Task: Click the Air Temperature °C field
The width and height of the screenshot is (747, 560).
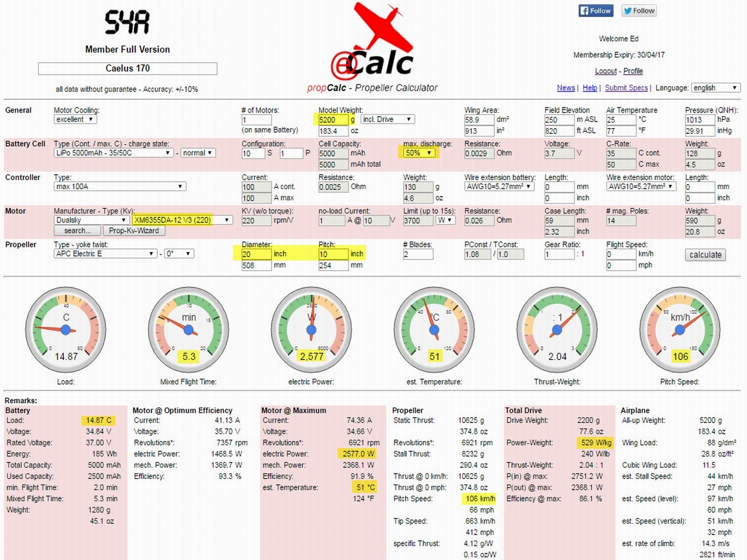Action: pos(621,120)
